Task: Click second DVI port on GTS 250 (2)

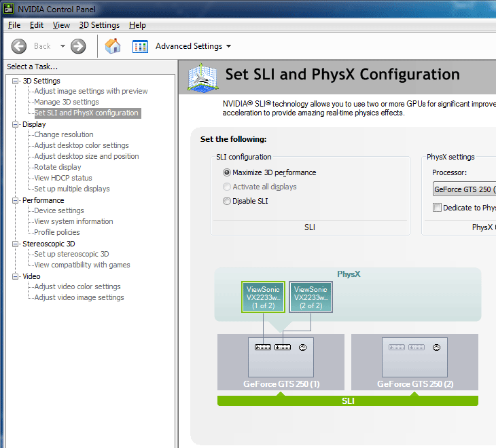Action: (417, 348)
